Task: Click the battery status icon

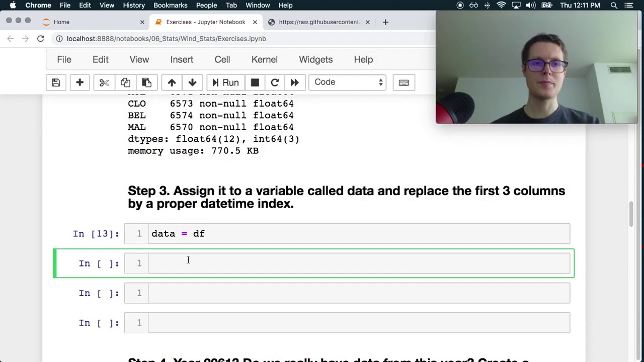Action: click(x=546, y=5)
